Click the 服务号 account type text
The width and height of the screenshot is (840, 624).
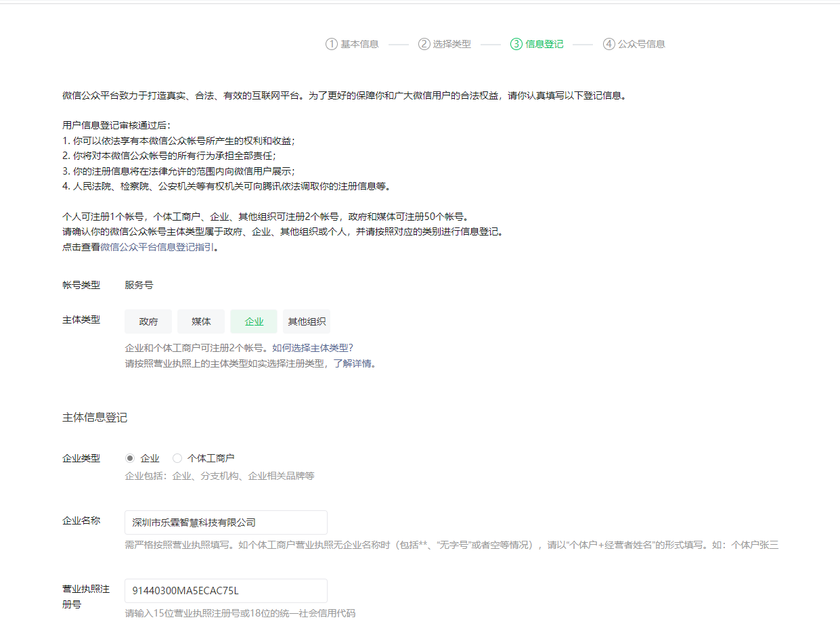(x=139, y=285)
